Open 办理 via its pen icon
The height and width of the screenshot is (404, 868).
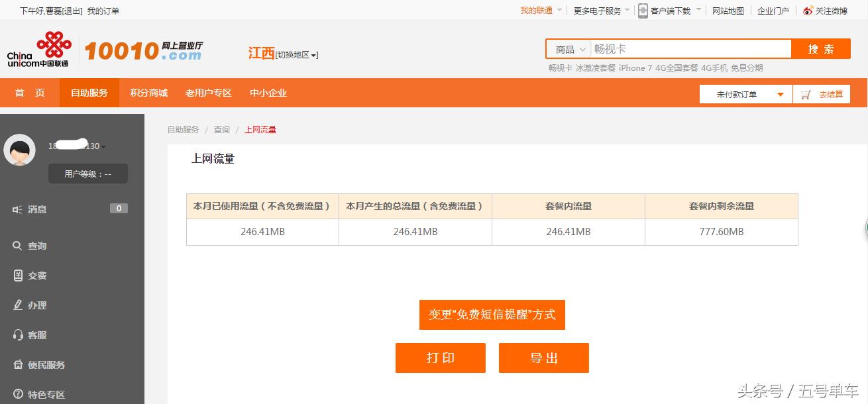point(17,305)
